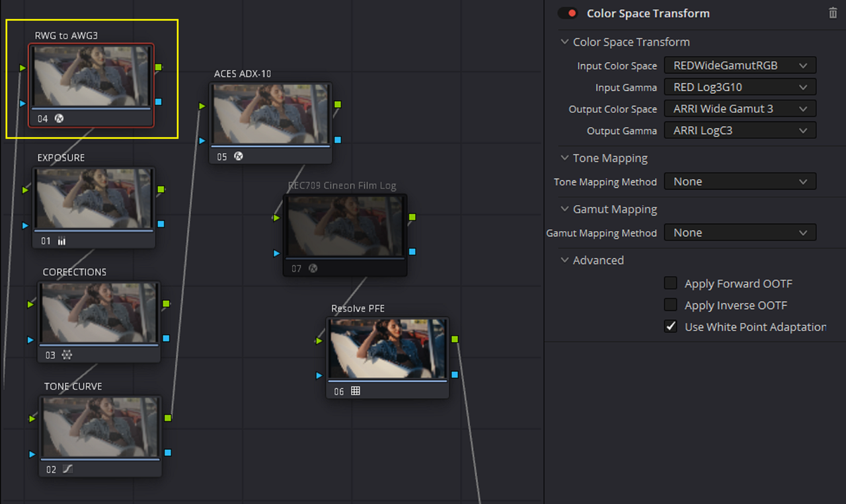The height and width of the screenshot is (504, 846).
Task: Select the ACES ADX-10 node thumbnail
Action: point(270,114)
